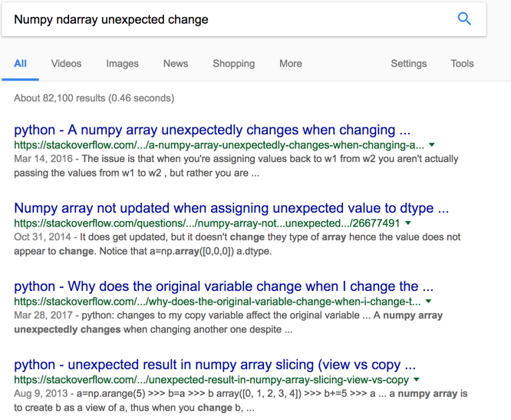511x420 pixels.
Task: Open 'A numpy array unexpectedly changes' result
Action: [x=213, y=130]
